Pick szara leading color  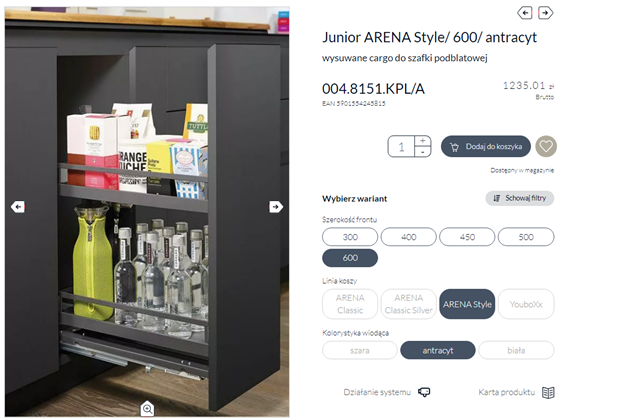[359, 350]
